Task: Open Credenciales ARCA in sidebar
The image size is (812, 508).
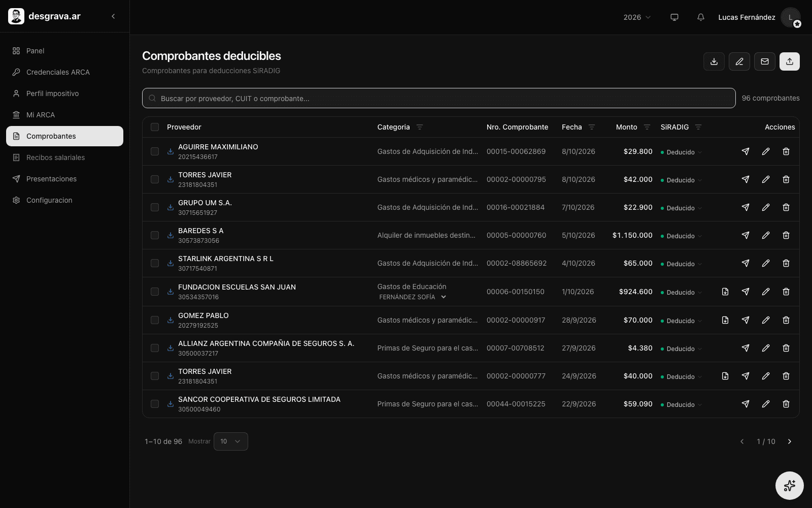Action: coord(64,72)
